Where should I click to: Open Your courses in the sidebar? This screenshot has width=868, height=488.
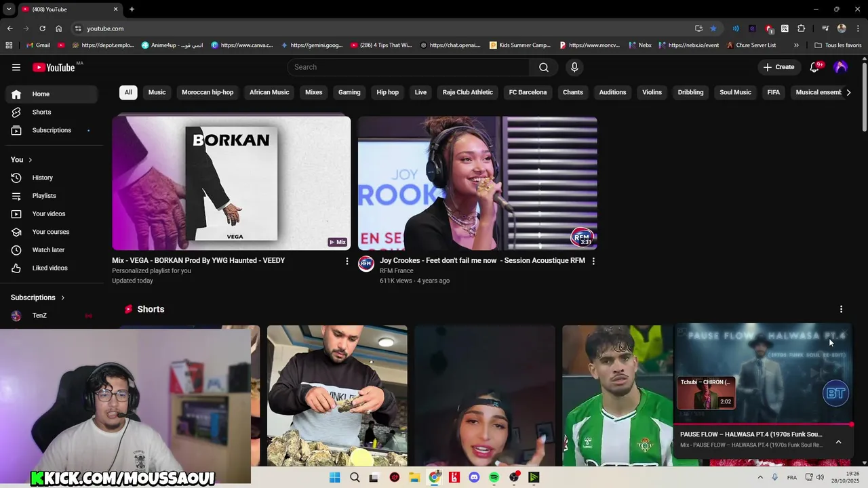[x=52, y=232]
